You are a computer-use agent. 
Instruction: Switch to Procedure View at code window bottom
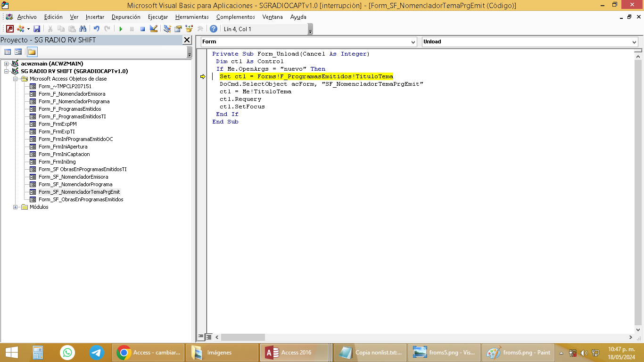click(x=201, y=337)
